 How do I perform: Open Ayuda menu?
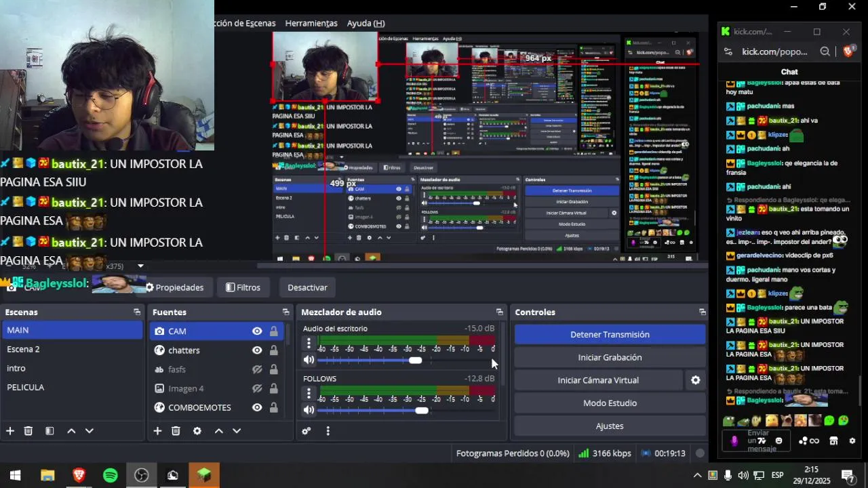tap(366, 23)
